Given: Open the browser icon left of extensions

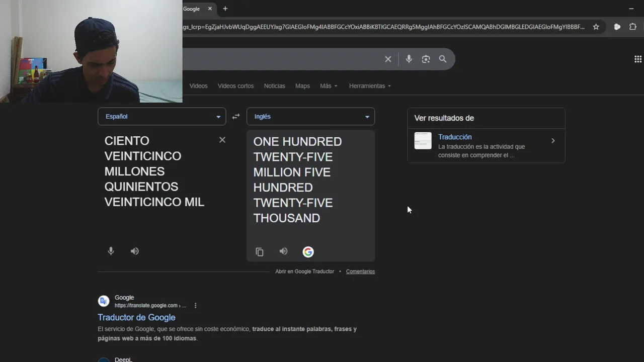Looking at the screenshot, I should coord(617,27).
